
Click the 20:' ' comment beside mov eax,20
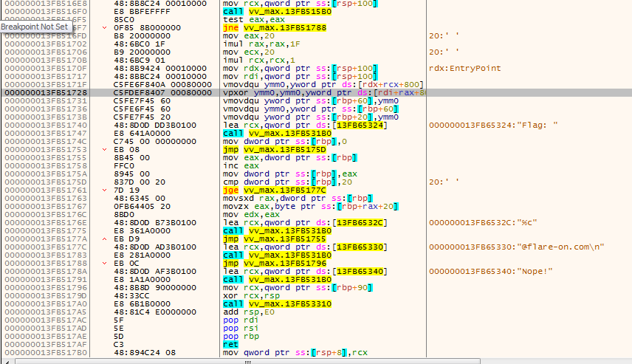point(444,36)
